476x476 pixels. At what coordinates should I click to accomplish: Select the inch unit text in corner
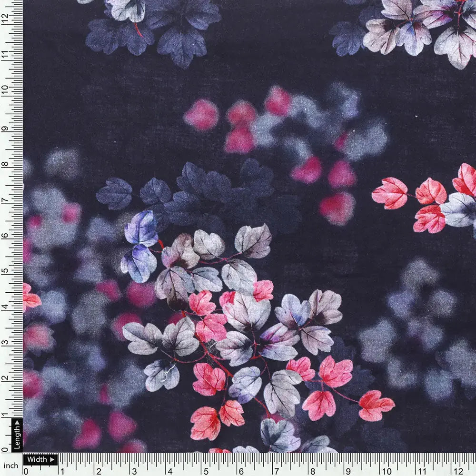(11, 465)
